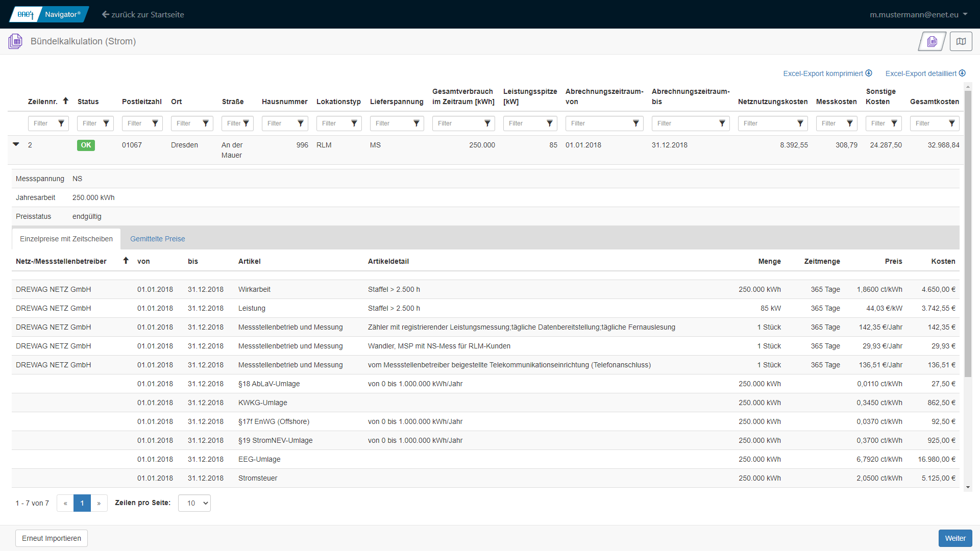
Task: Click the filter funnel for Gesamtverbrauch
Action: (487, 123)
